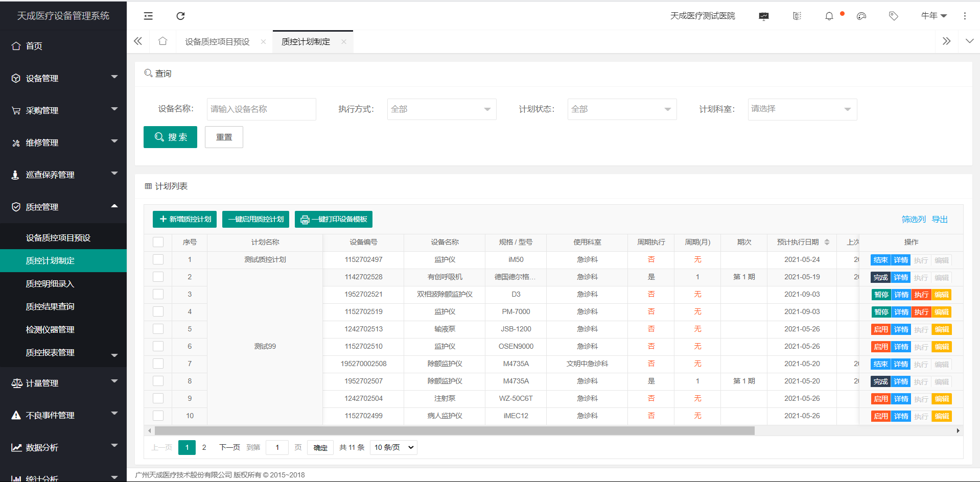
Task: Toggle the select-all header checkbox
Action: click(x=158, y=242)
